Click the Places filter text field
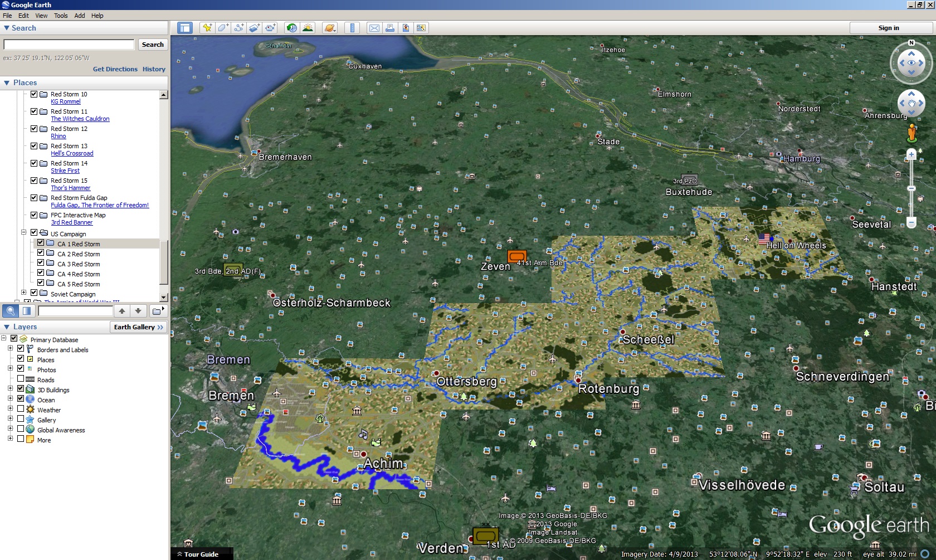Image resolution: width=936 pixels, height=560 pixels. (x=75, y=311)
